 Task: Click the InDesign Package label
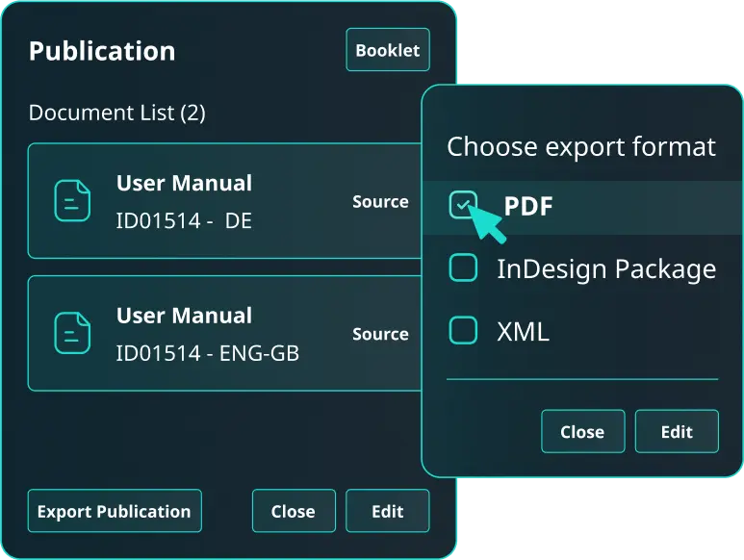(606, 269)
